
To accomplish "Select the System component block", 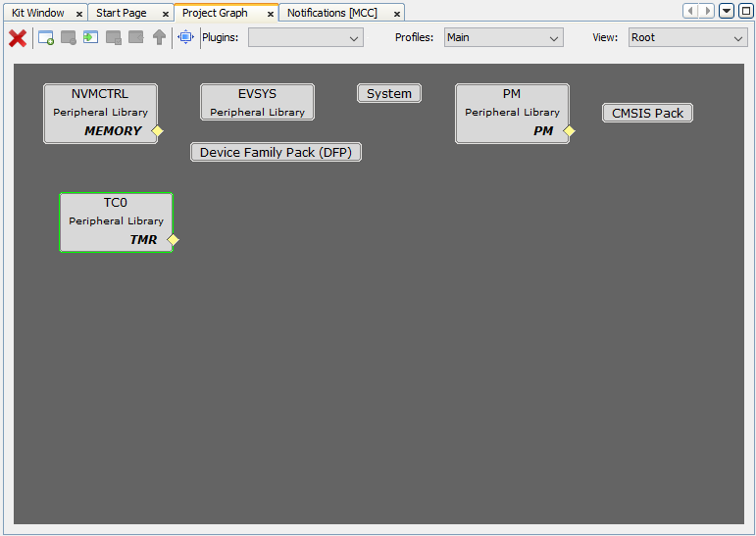I will 389,93.
